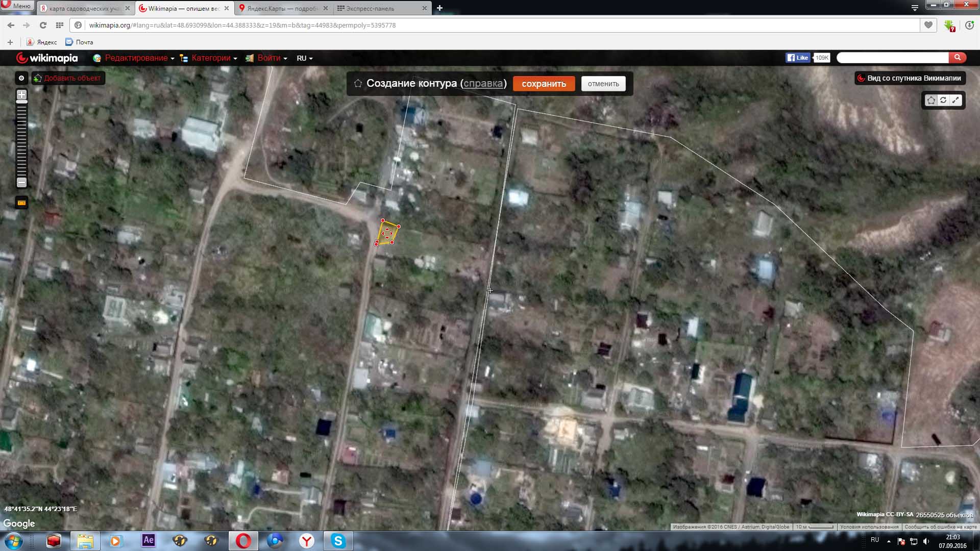Click the map zoom-in plus button
Viewport: 980px width, 551px height.
pos(21,95)
